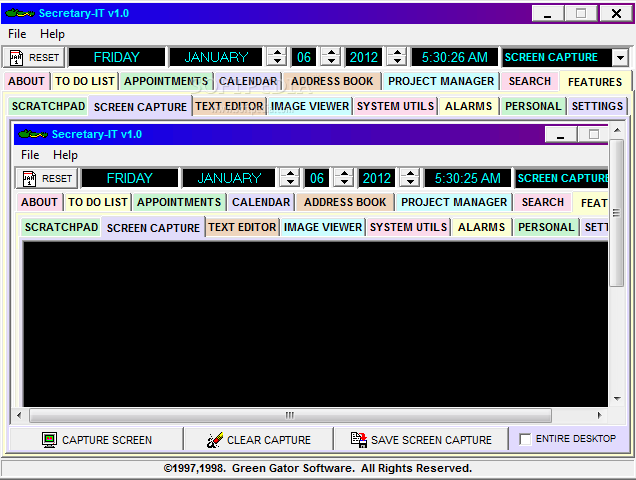This screenshot has width=636, height=480.
Task: Click the copyright Green Gator Software status text
Action: (318, 468)
